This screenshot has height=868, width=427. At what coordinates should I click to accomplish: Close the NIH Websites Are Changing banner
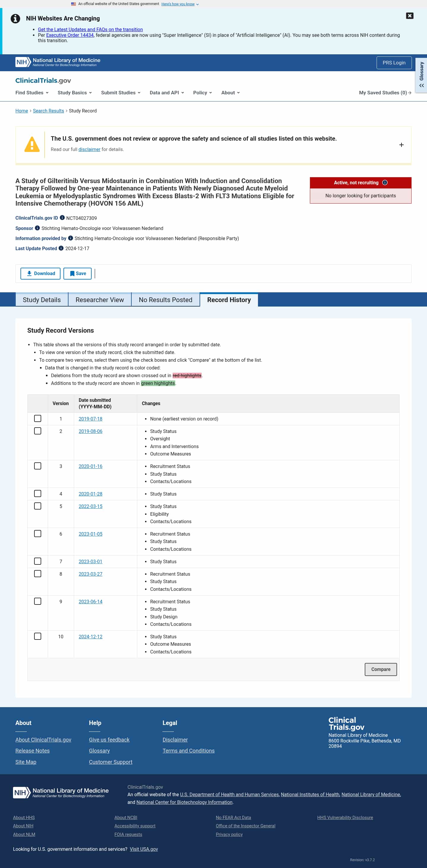[x=410, y=16]
